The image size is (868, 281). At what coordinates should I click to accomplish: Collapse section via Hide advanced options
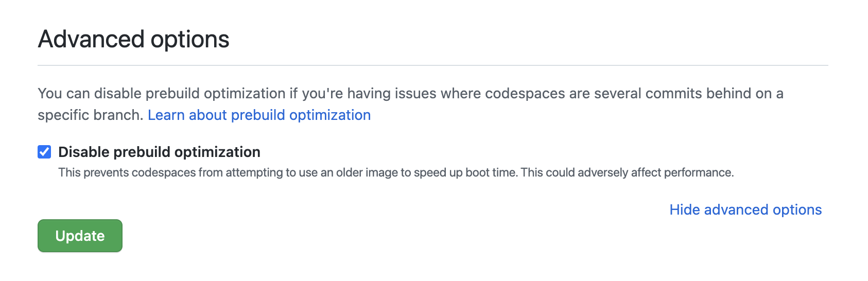point(745,209)
